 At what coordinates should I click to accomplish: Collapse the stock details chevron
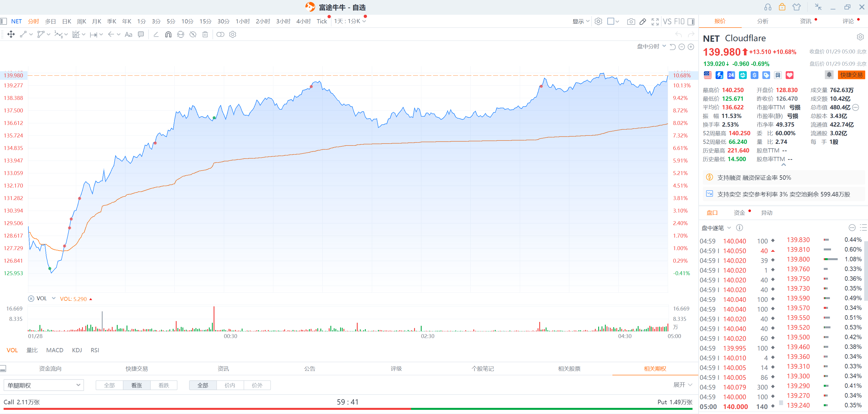pos(783,165)
